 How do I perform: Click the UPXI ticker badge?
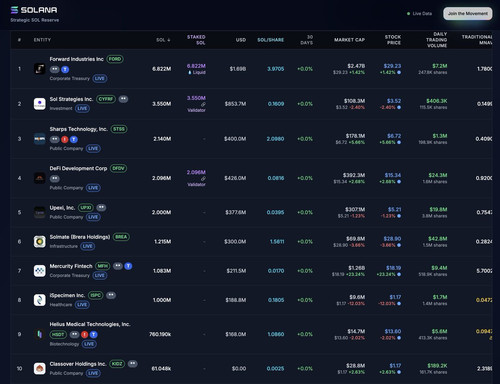(86, 208)
